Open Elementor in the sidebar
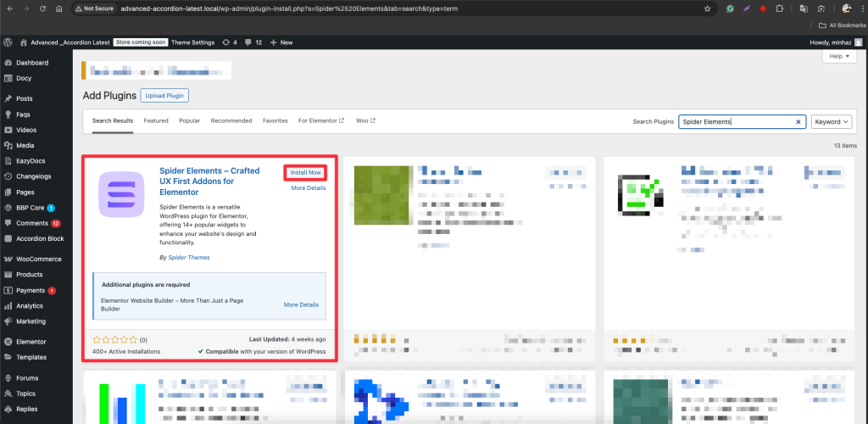Screen dimensions: 868x424 (x=31, y=342)
